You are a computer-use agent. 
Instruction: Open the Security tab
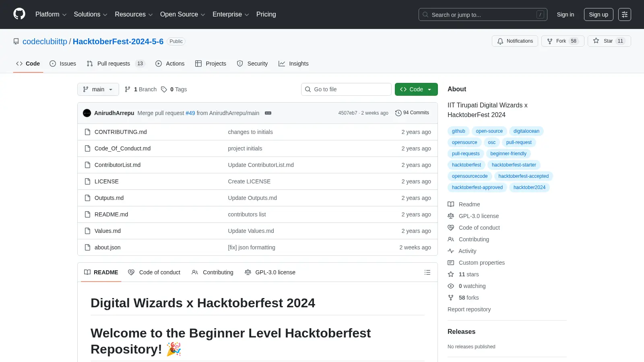point(252,64)
